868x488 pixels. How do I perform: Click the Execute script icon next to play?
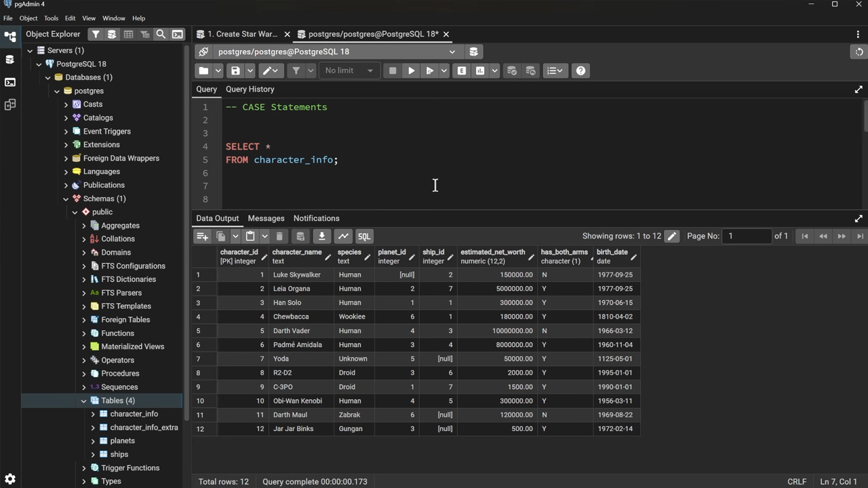point(429,70)
